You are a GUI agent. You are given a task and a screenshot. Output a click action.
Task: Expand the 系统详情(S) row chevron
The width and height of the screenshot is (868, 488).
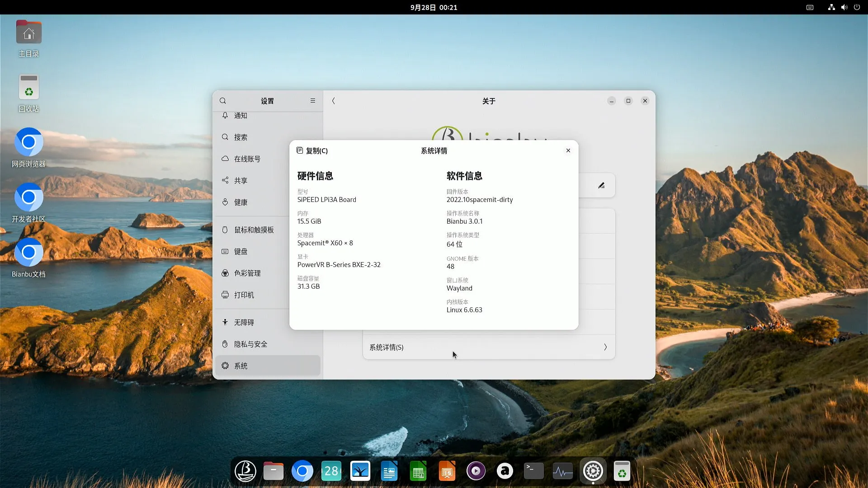tap(605, 347)
